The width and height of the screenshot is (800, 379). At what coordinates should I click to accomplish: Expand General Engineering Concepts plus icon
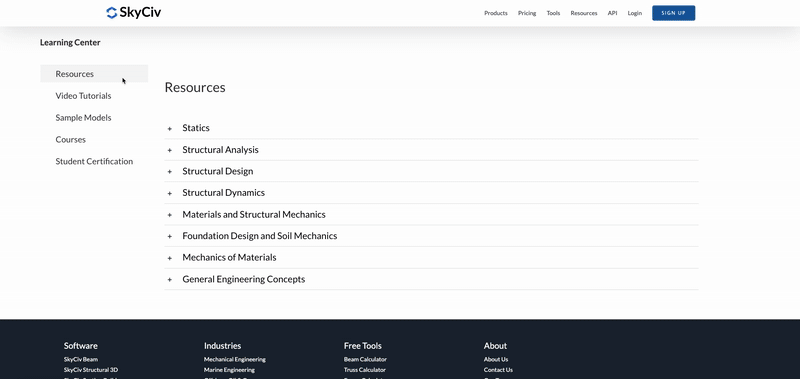(170, 280)
